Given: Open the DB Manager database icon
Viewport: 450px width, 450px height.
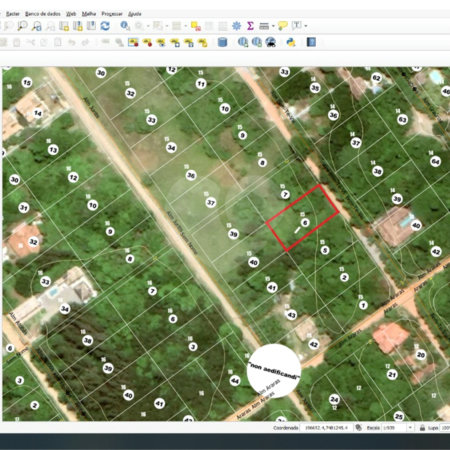Looking at the screenshot, I should tap(222, 42).
